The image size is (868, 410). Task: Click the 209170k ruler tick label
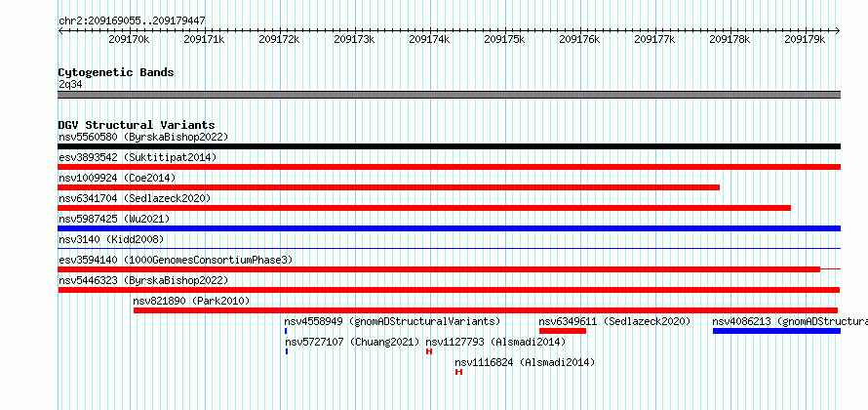(129, 39)
